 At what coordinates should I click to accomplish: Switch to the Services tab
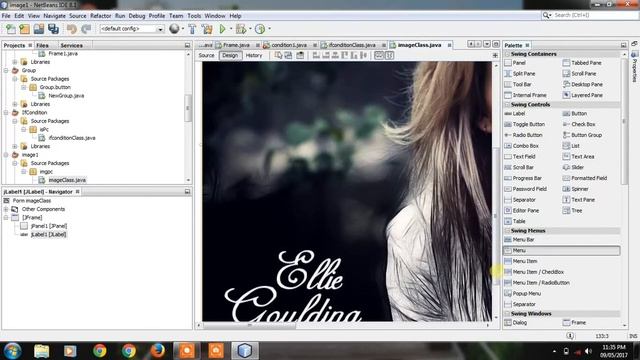(72, 45)
